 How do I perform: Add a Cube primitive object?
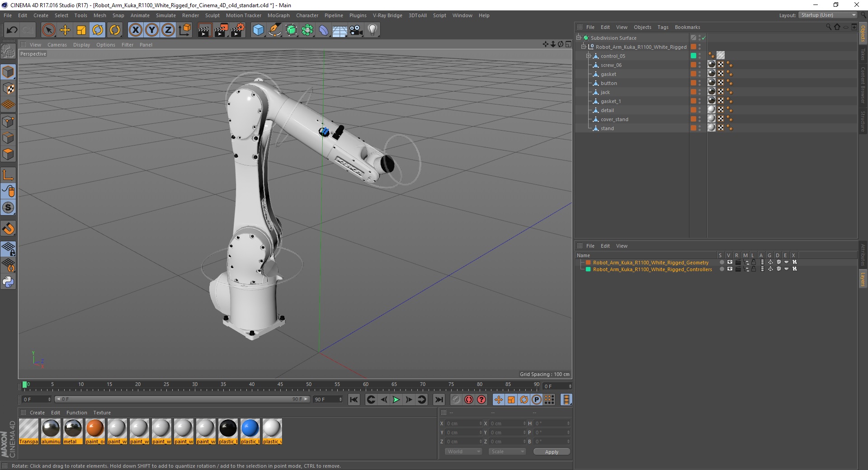coord(258,30)
